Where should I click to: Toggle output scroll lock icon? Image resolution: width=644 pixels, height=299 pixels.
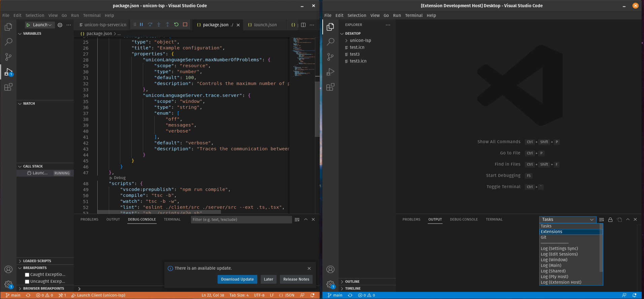[610, 219]
